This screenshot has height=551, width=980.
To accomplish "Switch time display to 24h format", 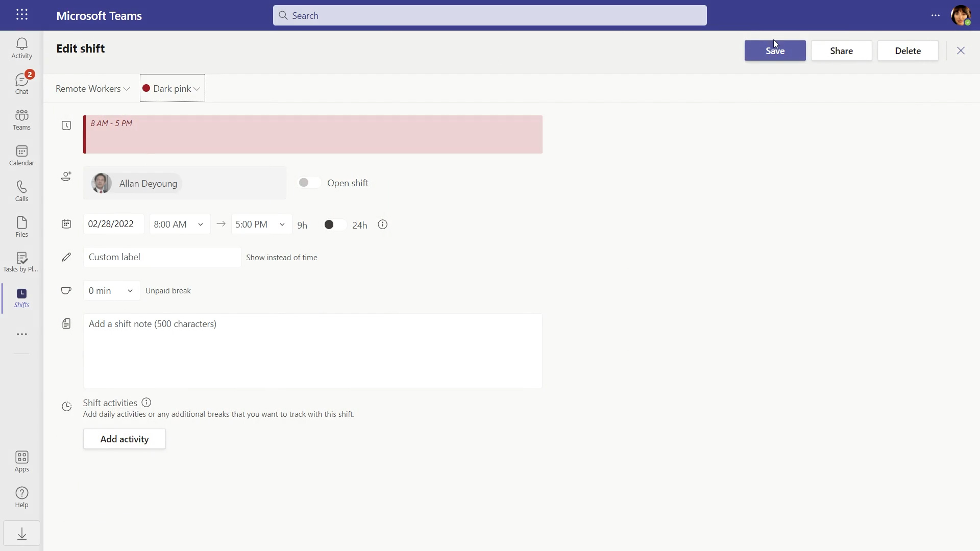I will pos(334,224).
